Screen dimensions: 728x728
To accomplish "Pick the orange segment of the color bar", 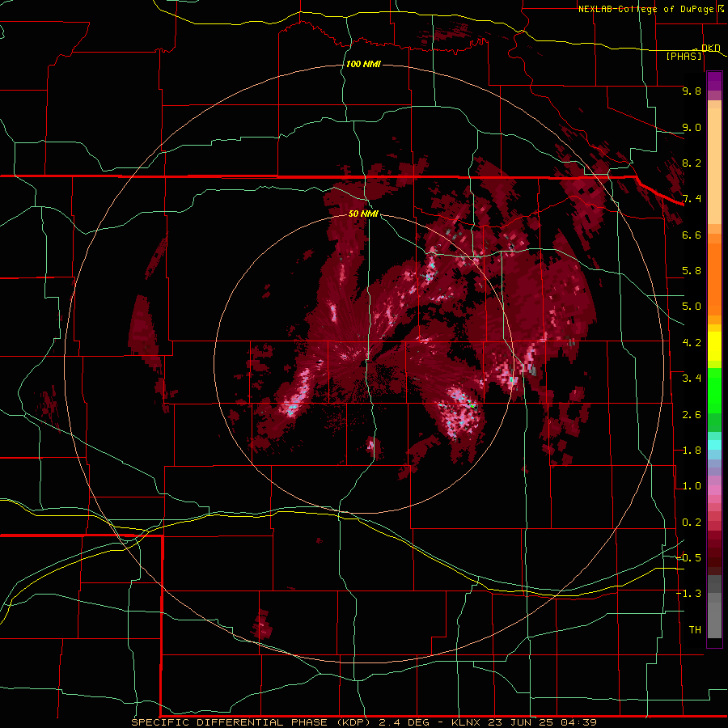I will pyautogui.click(x=714, y=274).
